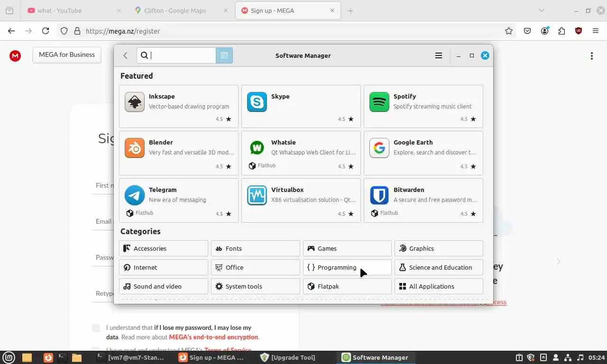The width and height of the screenshot is (607, 364).
Task: Open network icon in system tray
Action: pyautogui.click(x=568, y=357)
